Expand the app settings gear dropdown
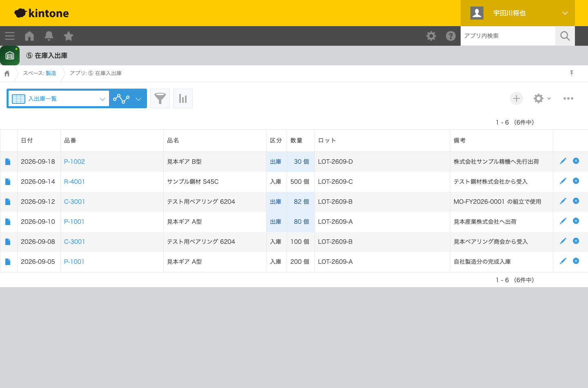The height and width of the screenshot is (388, 588). point(542,98)
